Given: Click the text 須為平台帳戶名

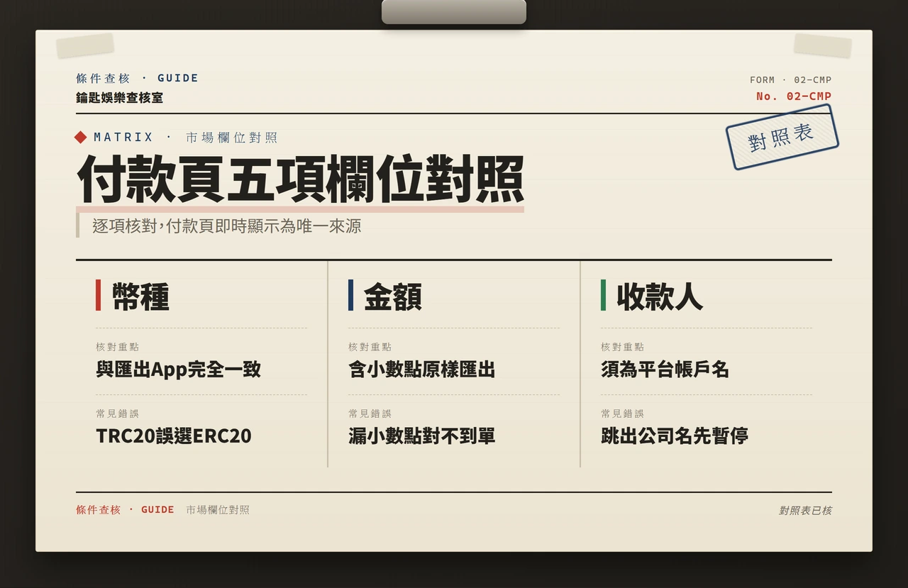Looking at the screenshot, I should point(665,369).
